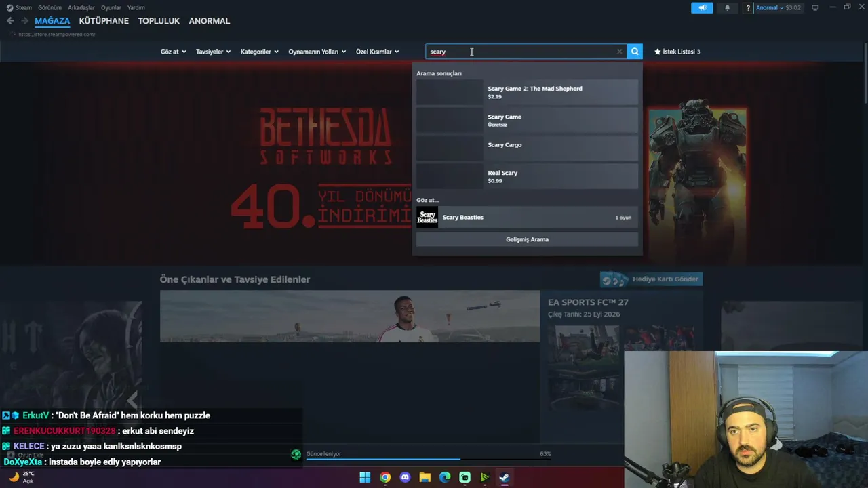Open File Explorer from the taskbar
The height and width of the screenshot is (488, 868).
(x=425, y=477)
